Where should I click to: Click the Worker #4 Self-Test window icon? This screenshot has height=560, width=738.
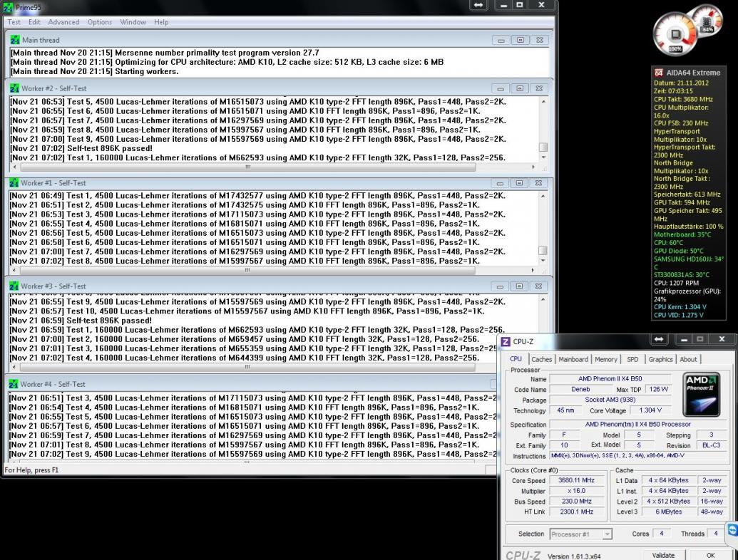point(13,384)
